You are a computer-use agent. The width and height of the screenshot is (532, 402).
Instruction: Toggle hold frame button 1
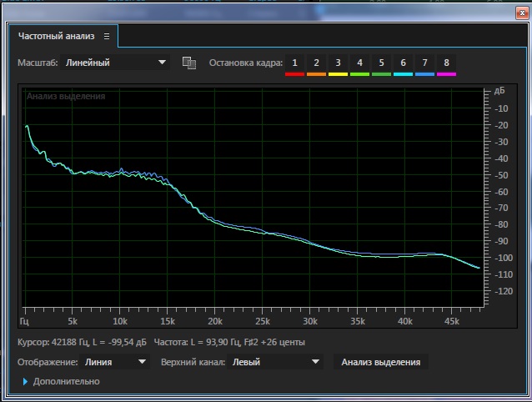coord(294,63)
